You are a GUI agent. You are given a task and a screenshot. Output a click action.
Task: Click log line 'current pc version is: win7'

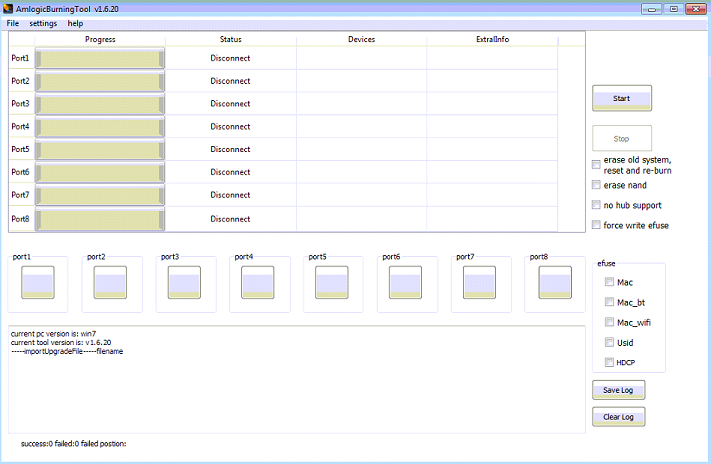[x=54, y=333]
